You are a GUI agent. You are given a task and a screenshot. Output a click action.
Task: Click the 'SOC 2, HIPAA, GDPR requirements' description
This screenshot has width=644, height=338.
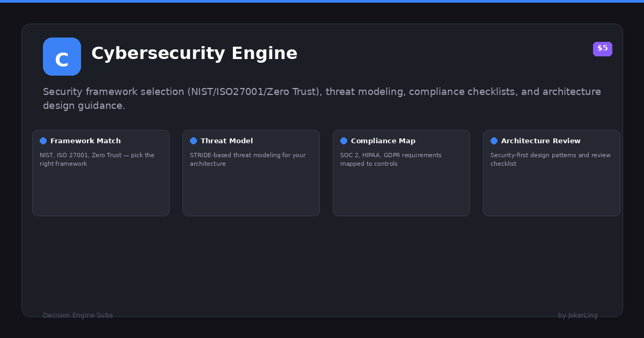point(391,159)
